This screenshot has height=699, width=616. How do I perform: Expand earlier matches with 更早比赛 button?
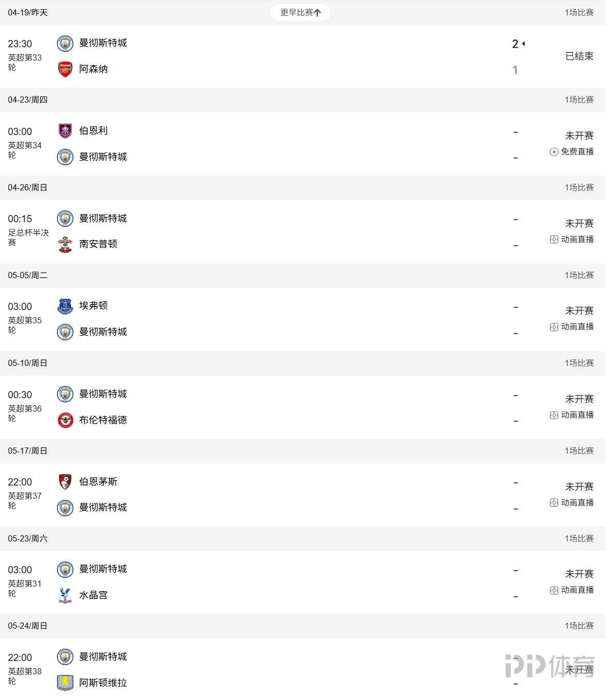pos(300,13)
